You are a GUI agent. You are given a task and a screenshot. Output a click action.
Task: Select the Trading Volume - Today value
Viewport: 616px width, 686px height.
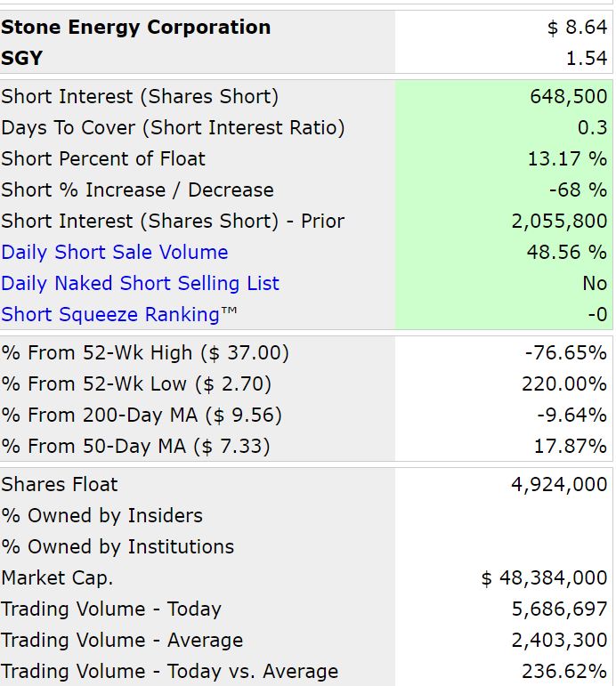pyautogui.click(x=560, y=609)
